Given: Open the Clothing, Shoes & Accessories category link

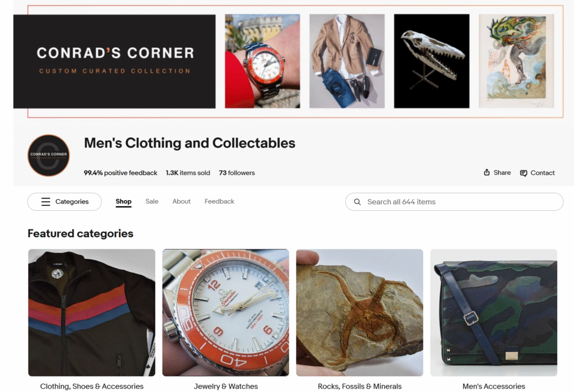Looking at the screenshot, I should tap(92, 386).
